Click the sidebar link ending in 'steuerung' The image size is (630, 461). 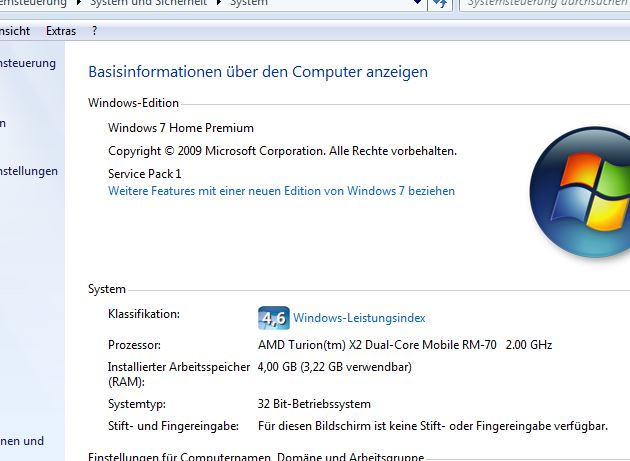28,63
